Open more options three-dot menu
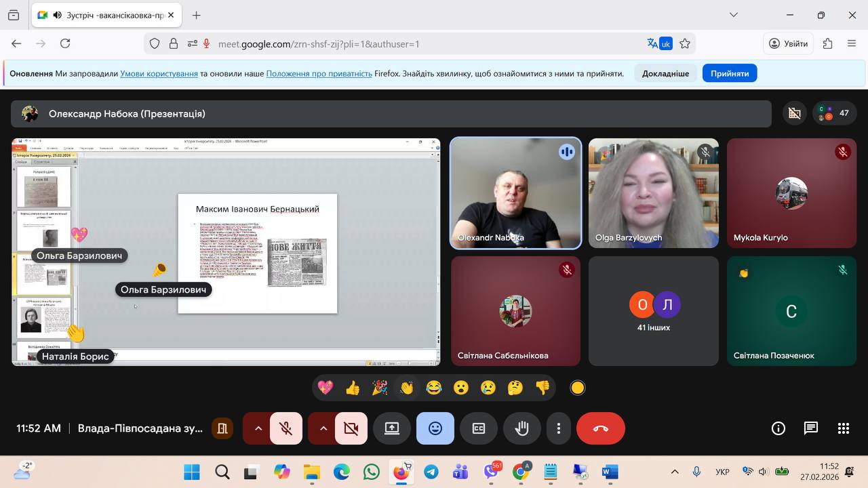Image resolution: width=868 pixels, height=488 pixels. pyautogui.click(x=559, y=428)
